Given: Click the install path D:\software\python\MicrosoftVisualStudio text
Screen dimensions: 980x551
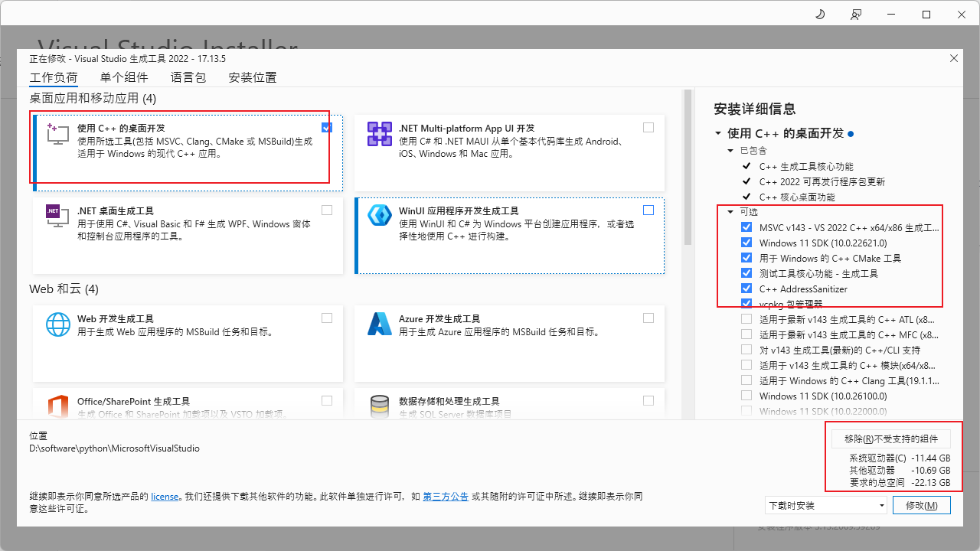Looking at the screenshot, I should [114, 448].
